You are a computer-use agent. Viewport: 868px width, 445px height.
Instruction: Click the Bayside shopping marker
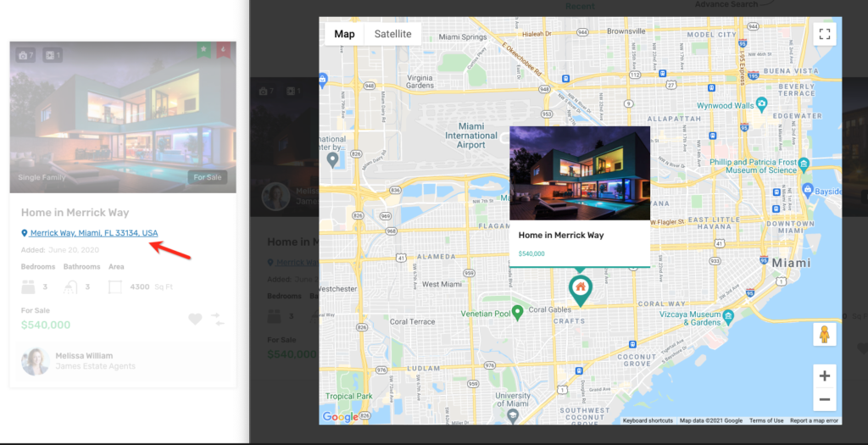pyautogui.click(x=808, y=190)
